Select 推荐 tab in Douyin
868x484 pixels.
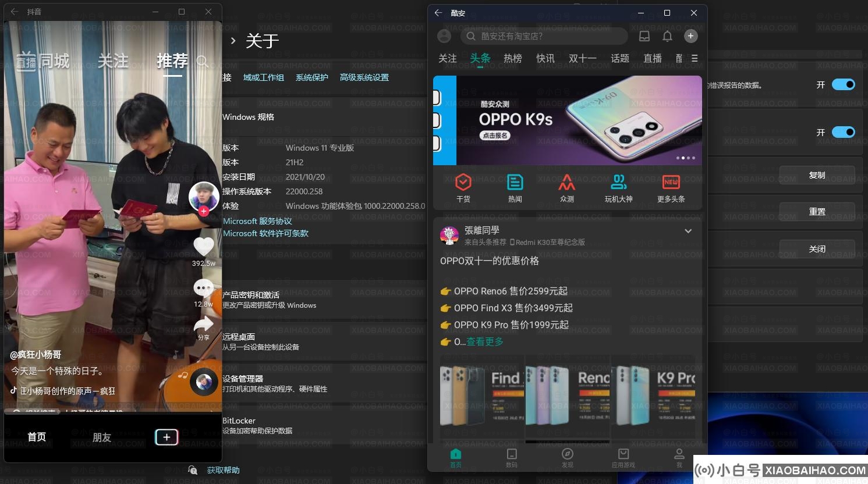point(172,61)
